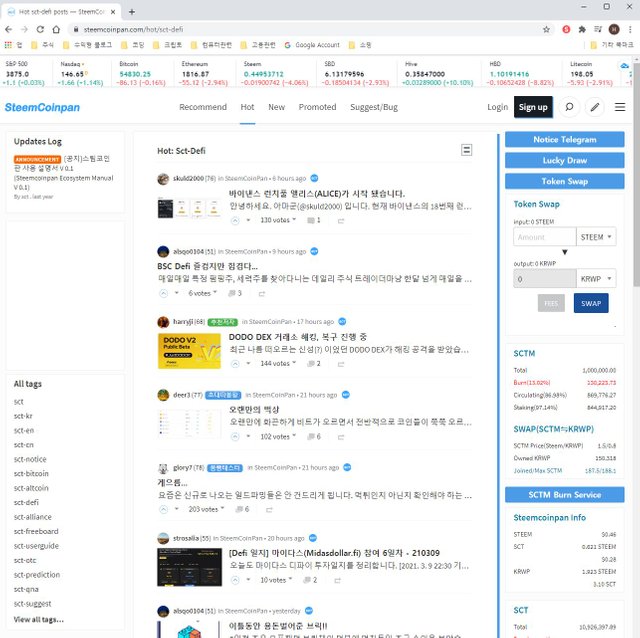Click the browser back arrow
Image resolution: width=640 pixels, height=638 pixels.
[9, 29]
